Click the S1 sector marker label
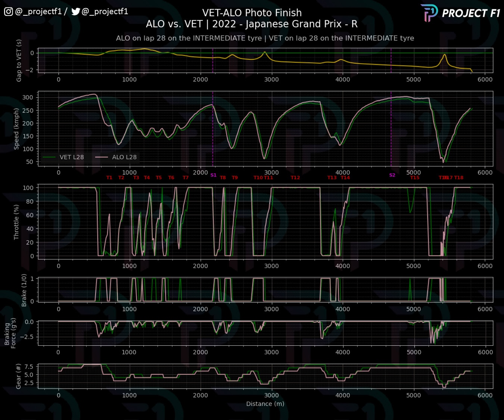This screenshot has height=420, width=504. (x=214, y=175)
